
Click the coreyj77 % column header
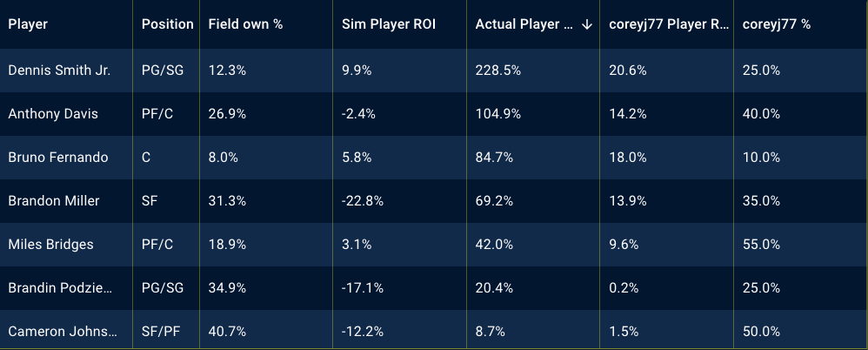[777, 24]
